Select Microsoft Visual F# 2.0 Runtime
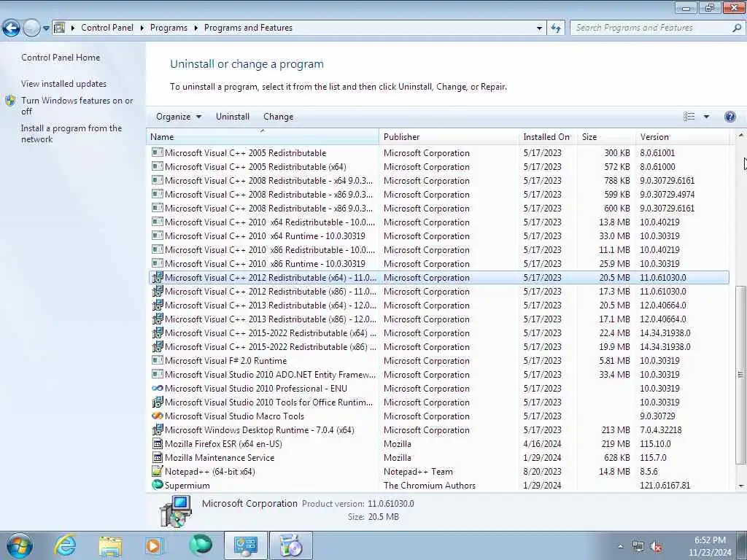Image resolution: width=747 pixels, height=560 pixels. pyautogui.click(x=439, y=360)
